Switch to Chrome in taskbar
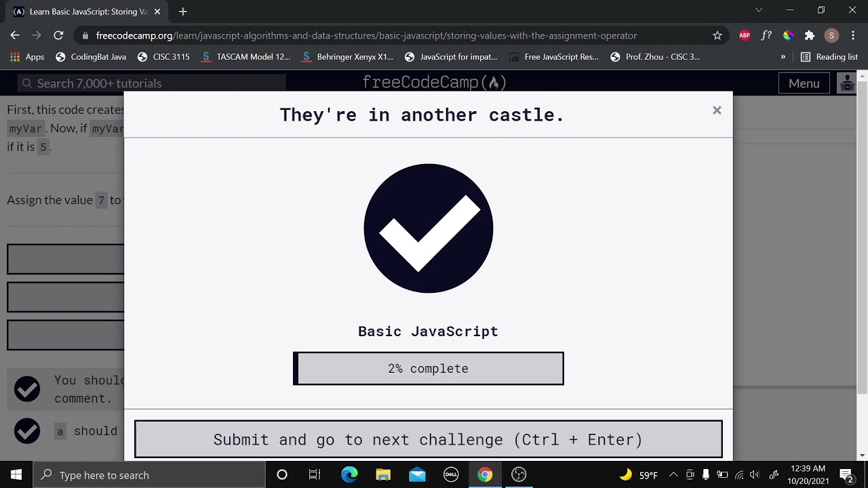Screen dimensions: 868x488 point(485,474)
